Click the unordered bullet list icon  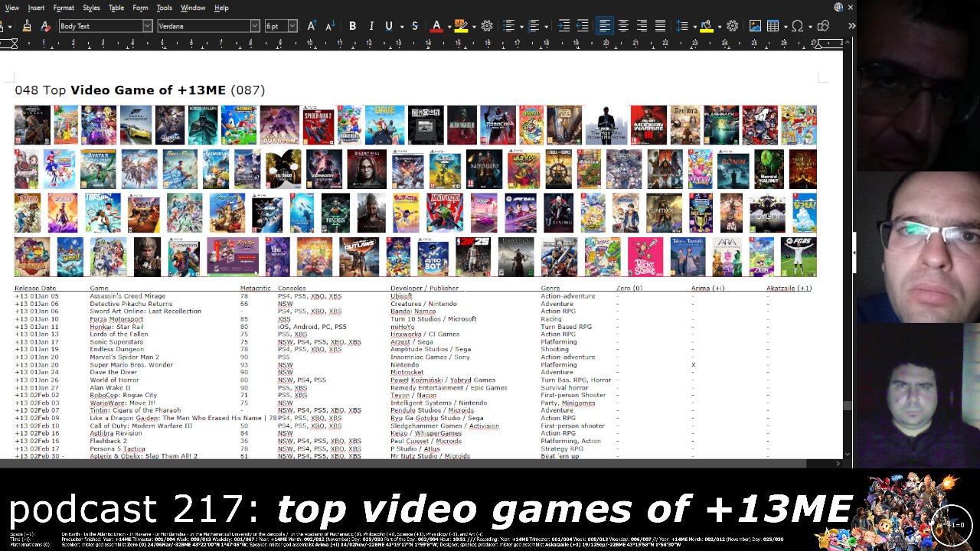click(508, 26)
